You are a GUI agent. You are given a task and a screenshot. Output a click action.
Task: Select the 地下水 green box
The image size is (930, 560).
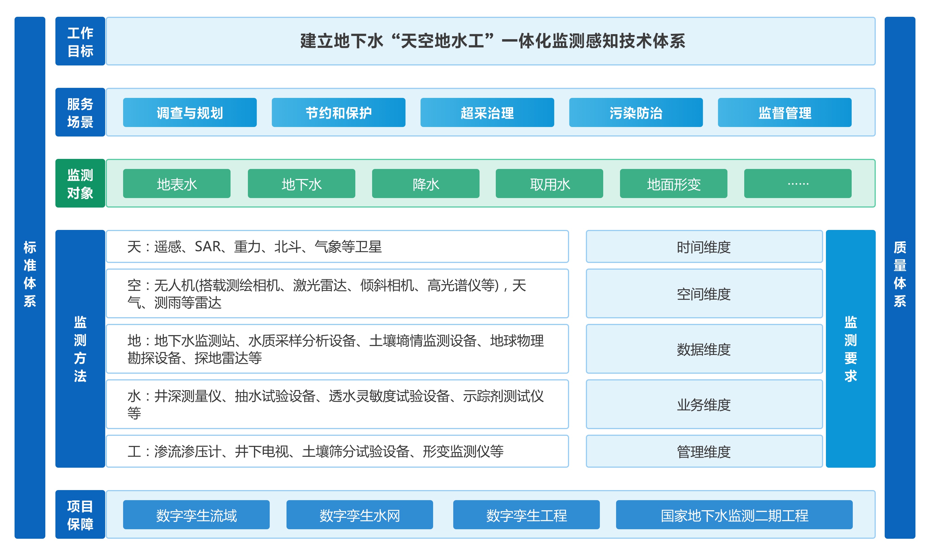(x=301, y=184)
